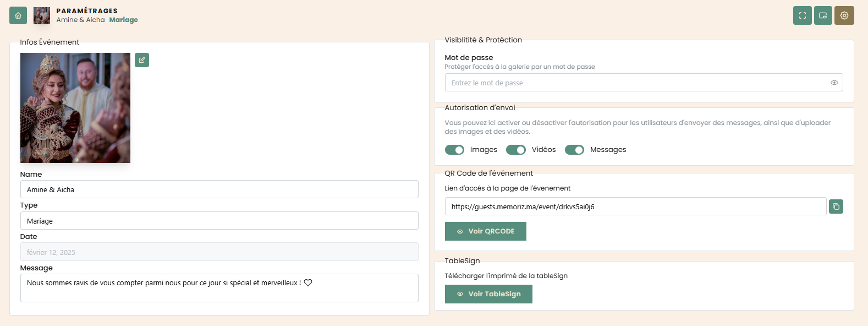Click the password entry field
868x326 pixels.
pos(638,83)
